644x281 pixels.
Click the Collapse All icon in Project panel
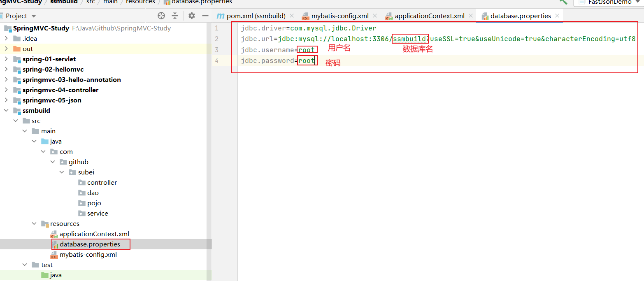(x=175, y=16)
